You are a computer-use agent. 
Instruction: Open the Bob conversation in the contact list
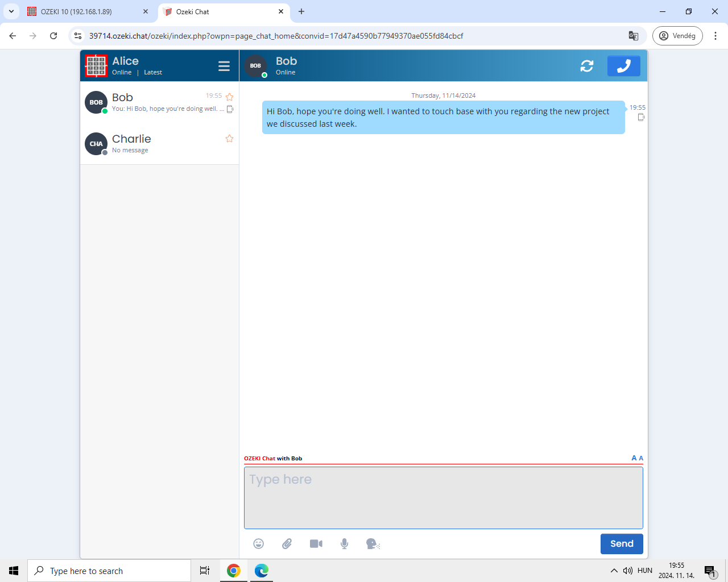click(x=159, y=102)
